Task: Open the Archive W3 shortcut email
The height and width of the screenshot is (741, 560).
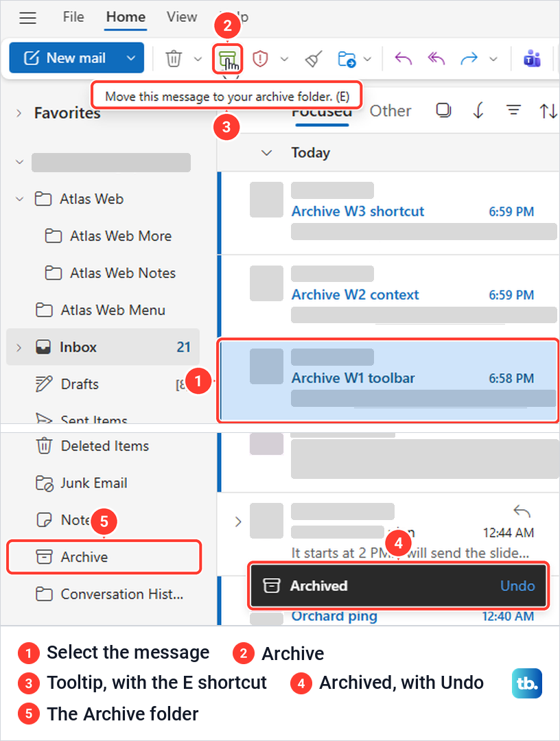Action: pyautogui.click(x=388, y=213)
